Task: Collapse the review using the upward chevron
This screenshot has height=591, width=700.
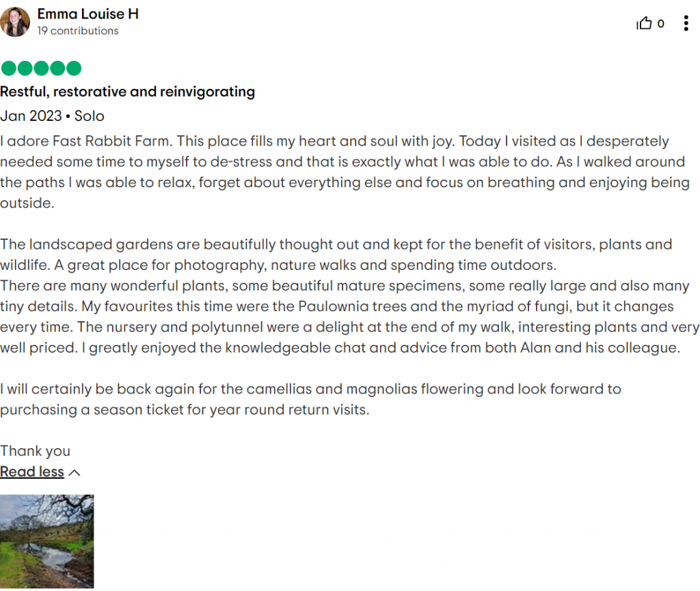Action: click(74, 472)
